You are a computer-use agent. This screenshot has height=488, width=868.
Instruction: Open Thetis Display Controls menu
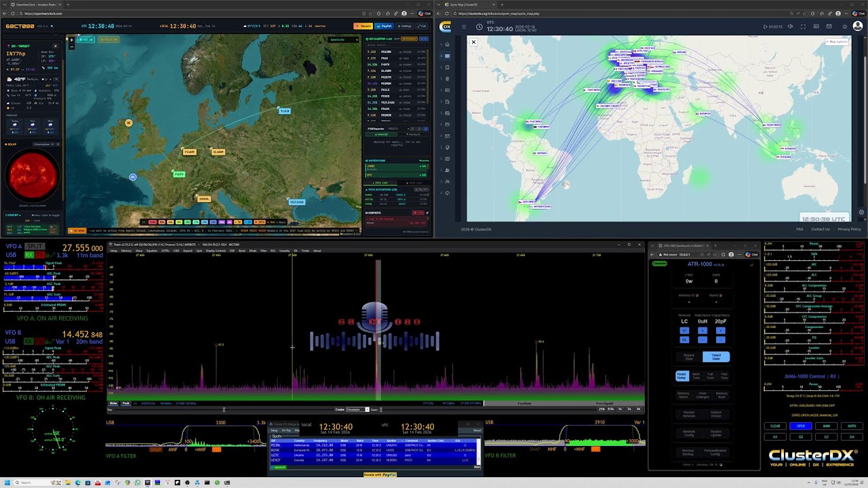click(216, 251)
